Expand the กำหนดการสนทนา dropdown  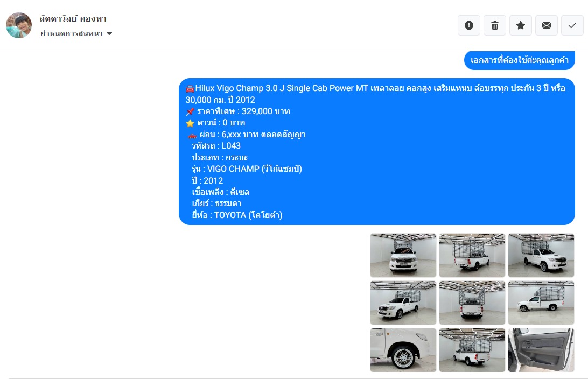tap(76, 33)
